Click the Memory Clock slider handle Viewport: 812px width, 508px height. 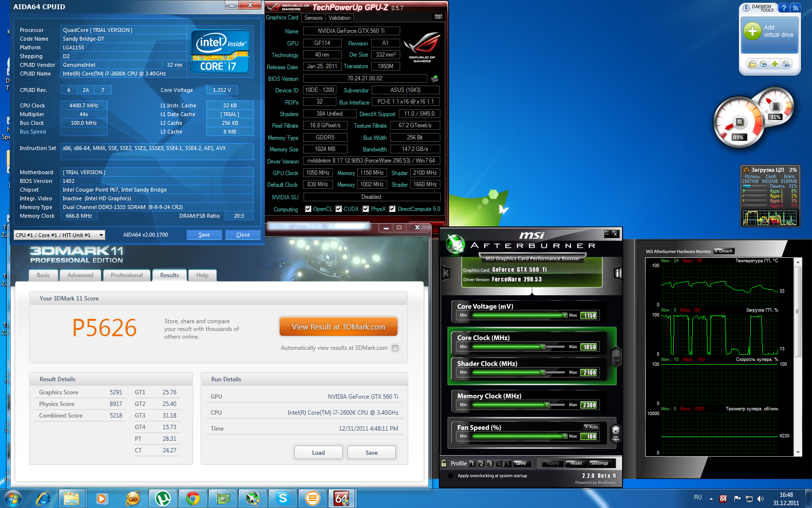click(547, 404)
